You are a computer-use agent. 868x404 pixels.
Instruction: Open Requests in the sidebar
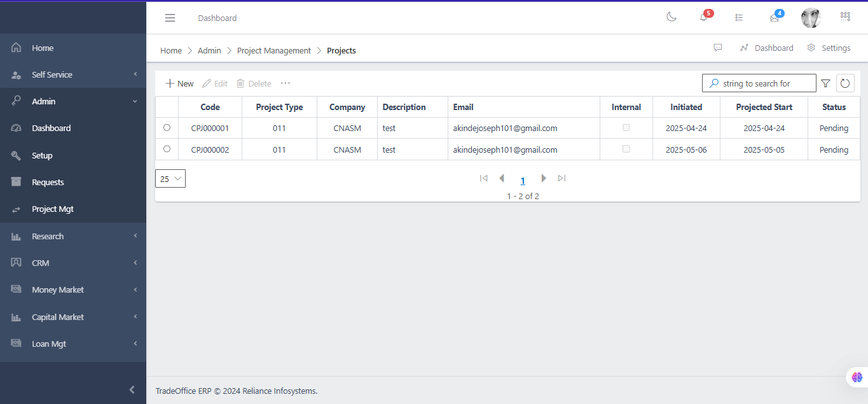tap(48, 182)
